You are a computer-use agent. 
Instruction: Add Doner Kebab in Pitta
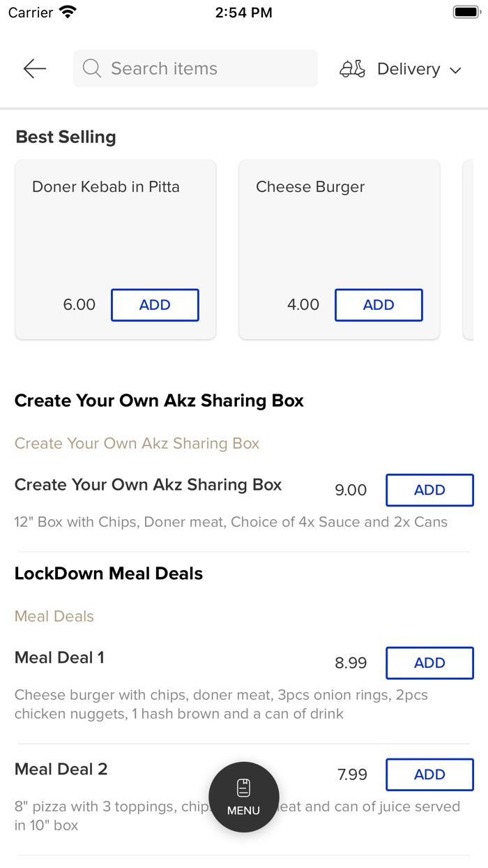click(155, 305)
